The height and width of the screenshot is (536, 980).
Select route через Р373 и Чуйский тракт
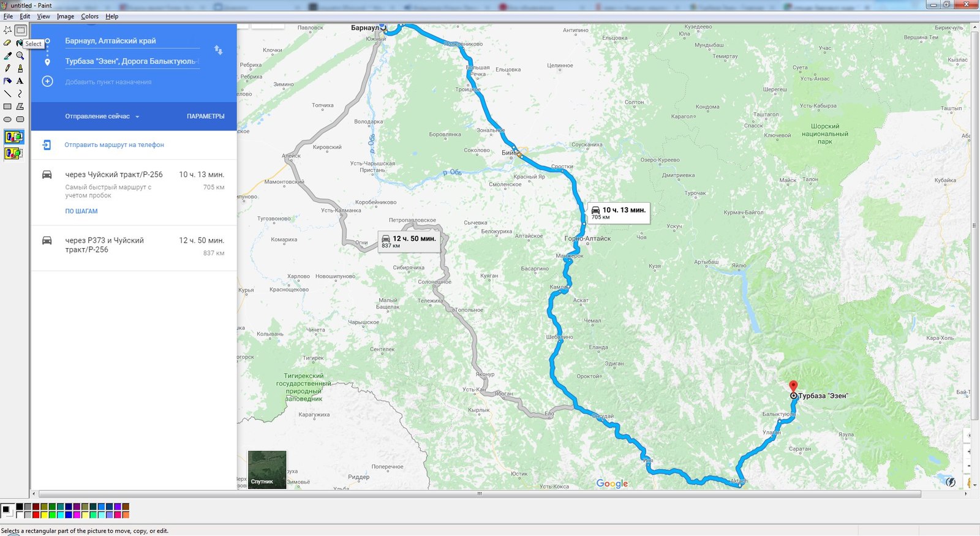pyautogui.click(x=134, y=247)
